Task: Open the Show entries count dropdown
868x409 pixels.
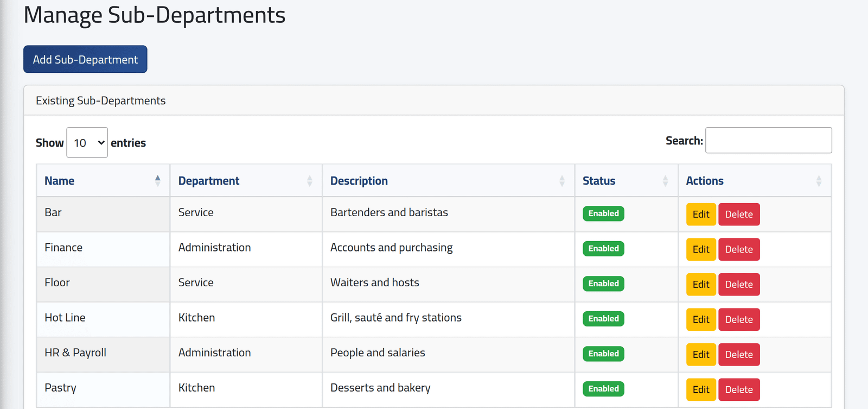Action: tap(87, 142)
